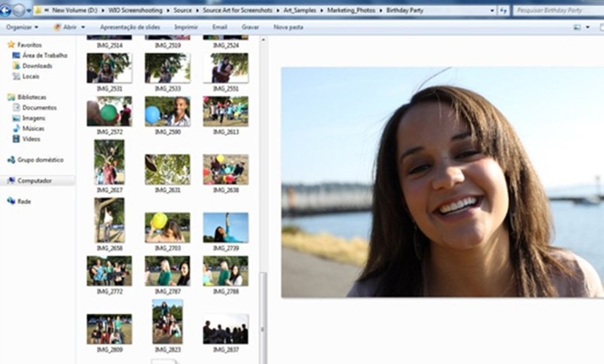The height and width of the screenshot is (364, 604).
Task: Click the scroll up arrow of file list
Action: pyautogui.click(x=263, y=40)
